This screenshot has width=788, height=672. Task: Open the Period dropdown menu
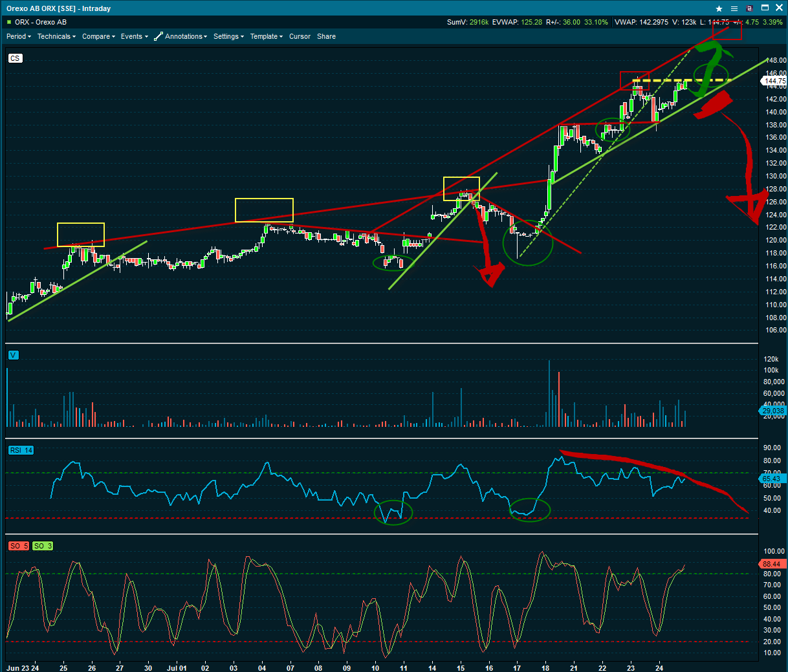click(19, 37)
